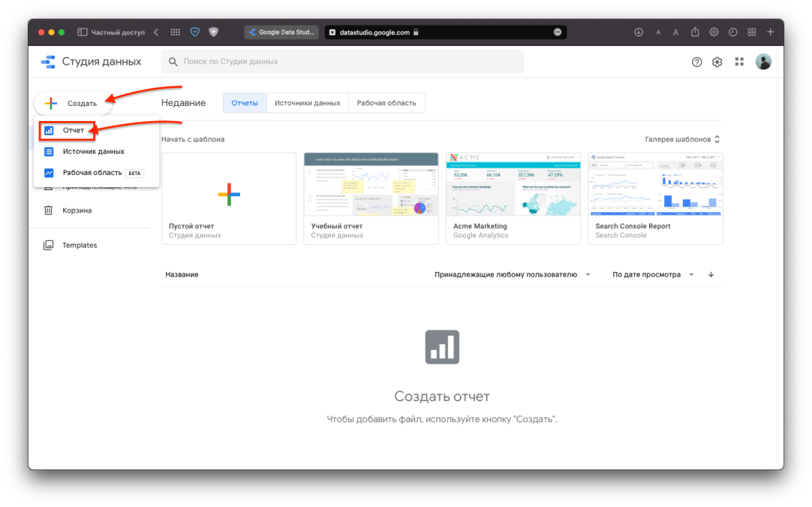The image size is (812, 507).
Task: Click the Рабочая область line chart icon
Action: 49,173
